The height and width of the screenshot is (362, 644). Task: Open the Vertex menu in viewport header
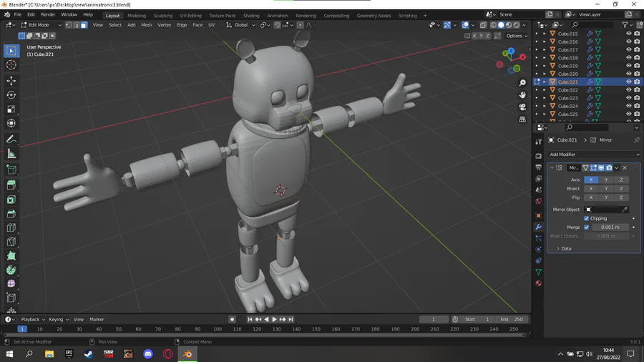[x=165, y=25]
